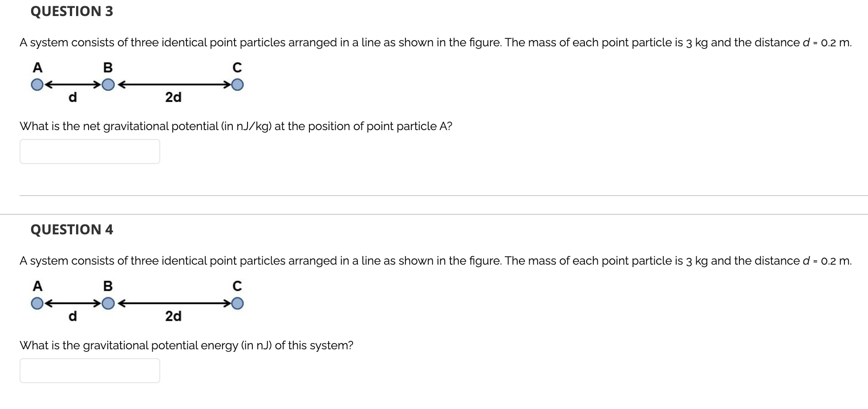Select particle A circle in Question 3 figure
The image size is (868, 409).
[37, 84]
